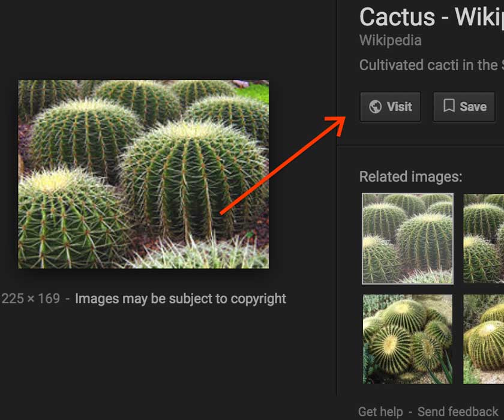Click the "225 × 169" dimensions text
504x420 pixels.
pos(31,298)
